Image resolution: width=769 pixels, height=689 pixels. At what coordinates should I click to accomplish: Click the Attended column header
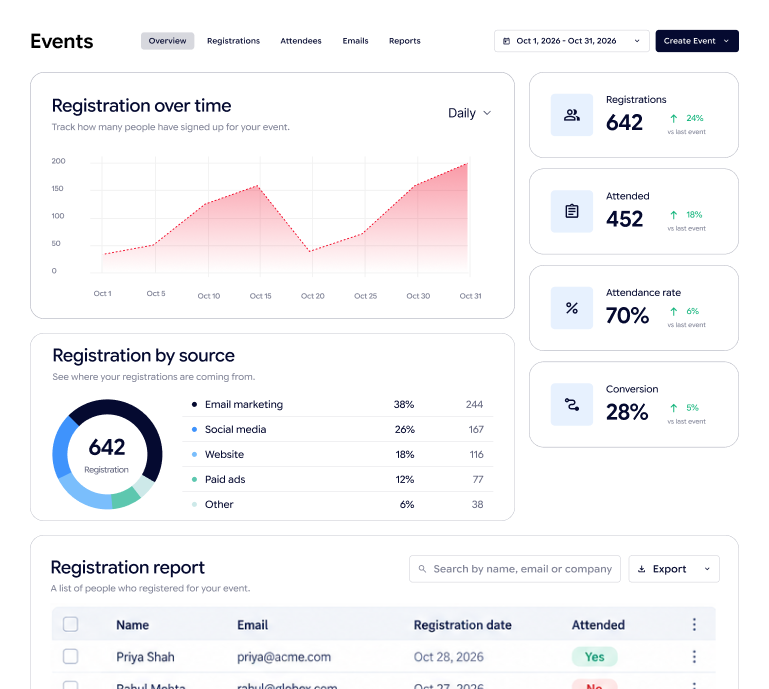pyautogui.click(x=598, y=625)
